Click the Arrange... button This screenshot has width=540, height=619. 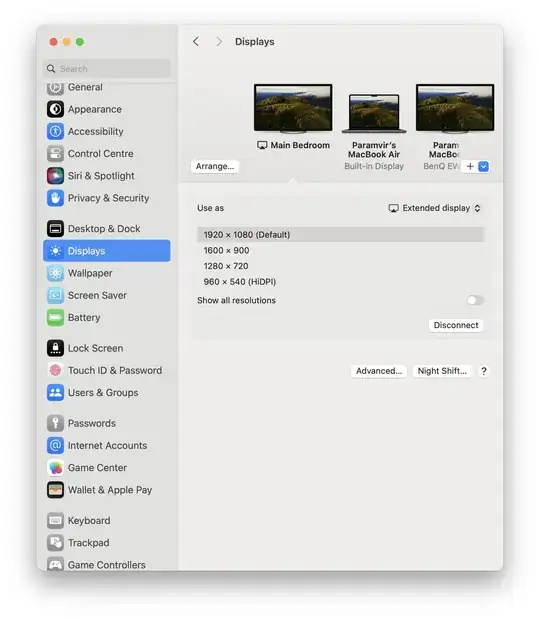[215, 166]
